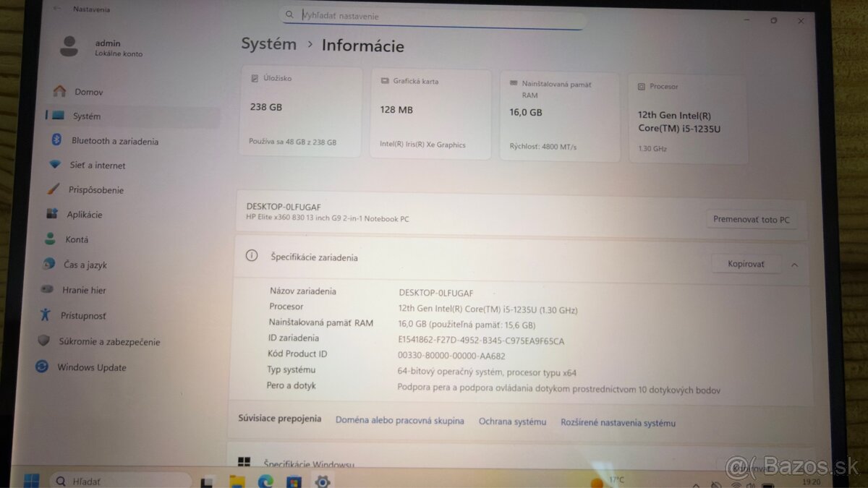Click the Úložisko 238 GB card
868x488 pixels.
coord(300,112)
